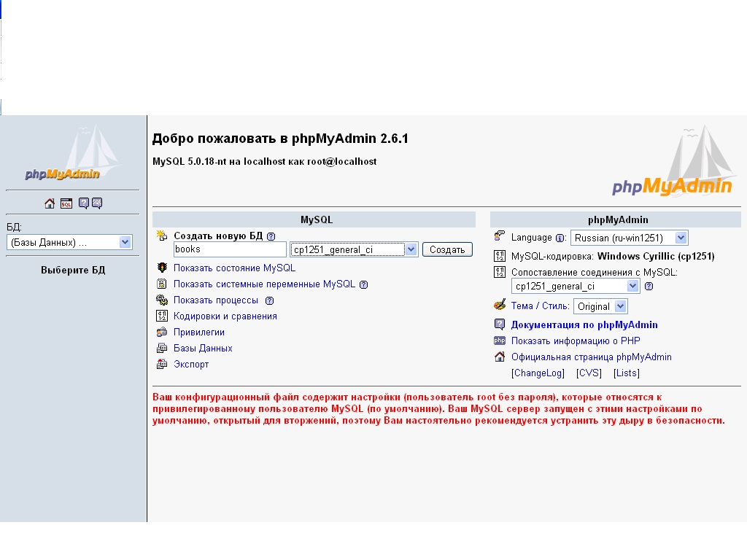Open Показать системные переменные MySQL link
The height and width of the screenshot is (560, 747).
pyautogui.click(x=264, y=284)
